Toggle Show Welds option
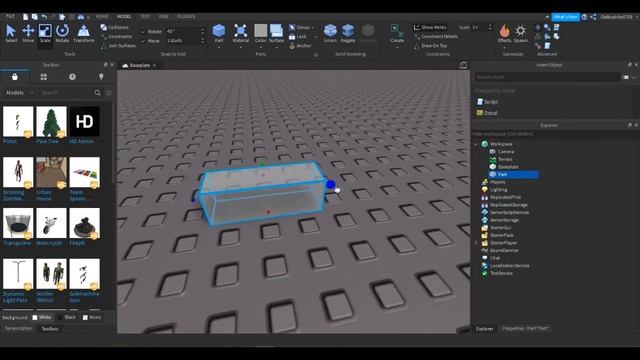Screen dimensions: 640x360 click(430, 27)
